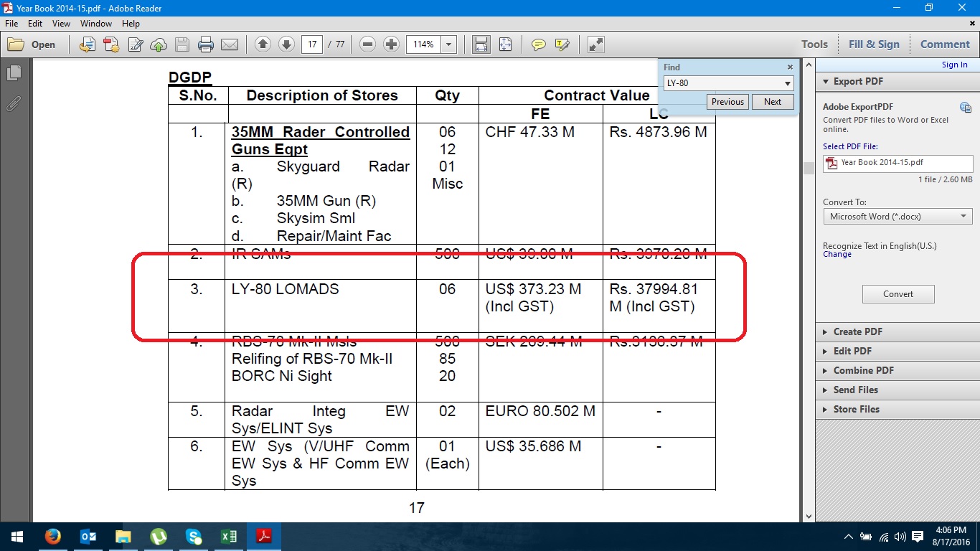
Task: Zoom out with the minus button
Action: tap(367, 44)
